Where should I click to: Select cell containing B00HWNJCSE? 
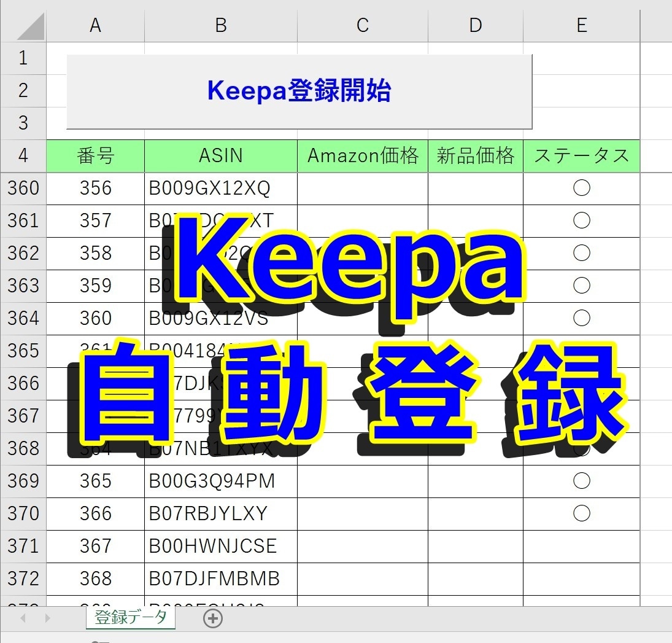[221, 547]
